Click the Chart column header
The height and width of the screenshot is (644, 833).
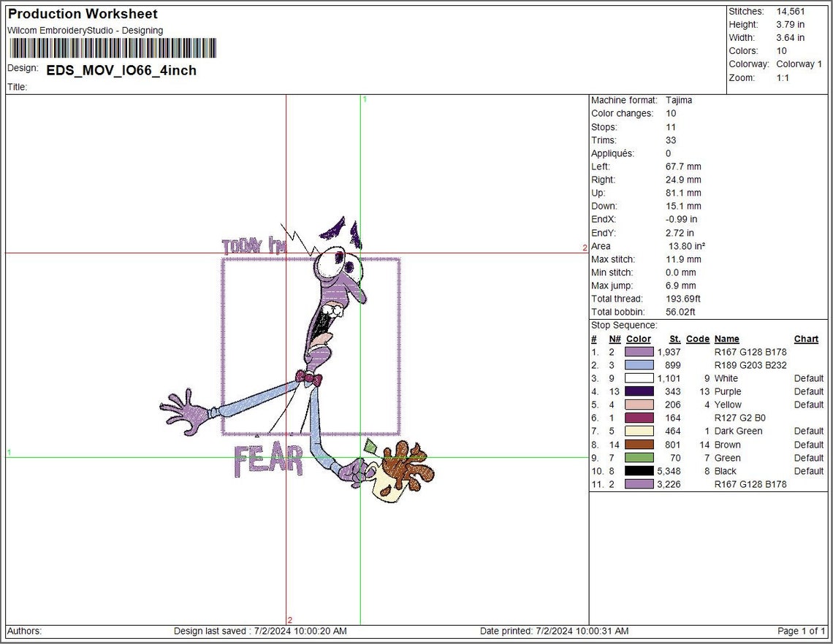[x=806, y=339]
